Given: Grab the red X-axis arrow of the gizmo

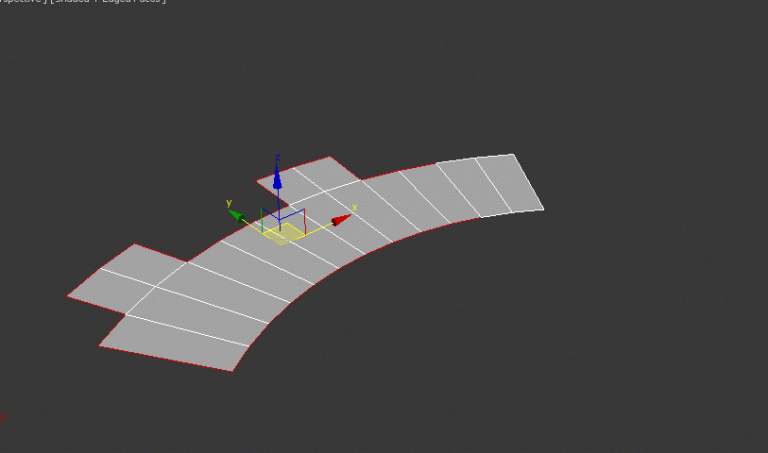Looking at the screenshot, I should point(342,219).
